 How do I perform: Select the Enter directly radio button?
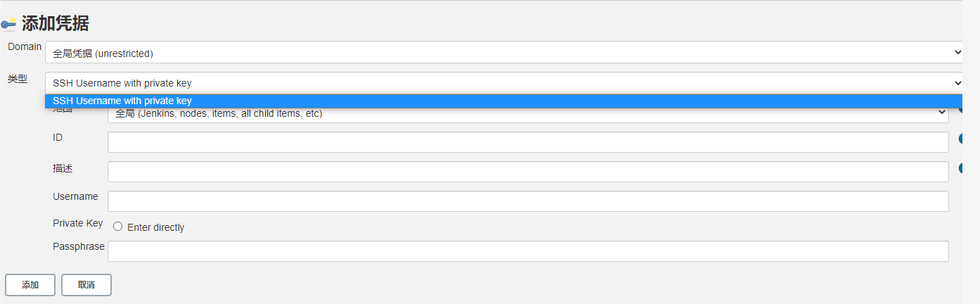(x=118, y=227)
